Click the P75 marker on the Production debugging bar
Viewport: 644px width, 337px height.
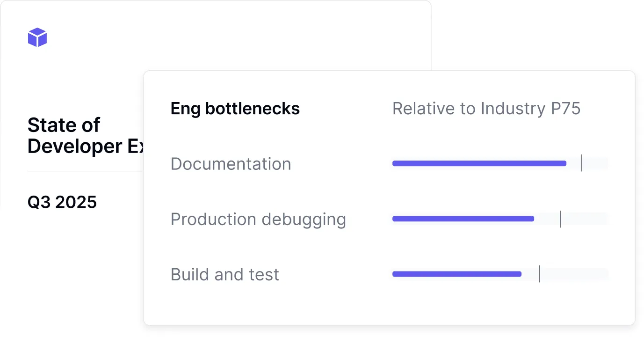point(560,219)
